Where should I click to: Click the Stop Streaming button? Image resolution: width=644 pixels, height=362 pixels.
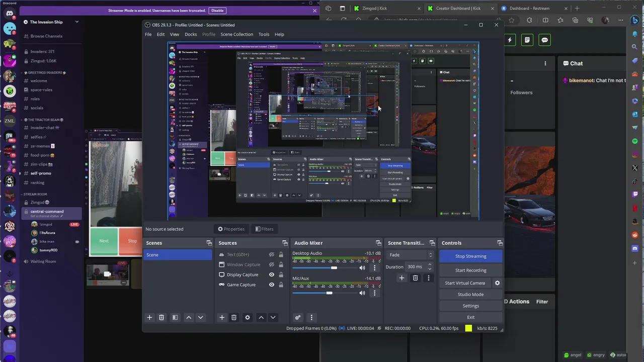(x=470, y=256)
